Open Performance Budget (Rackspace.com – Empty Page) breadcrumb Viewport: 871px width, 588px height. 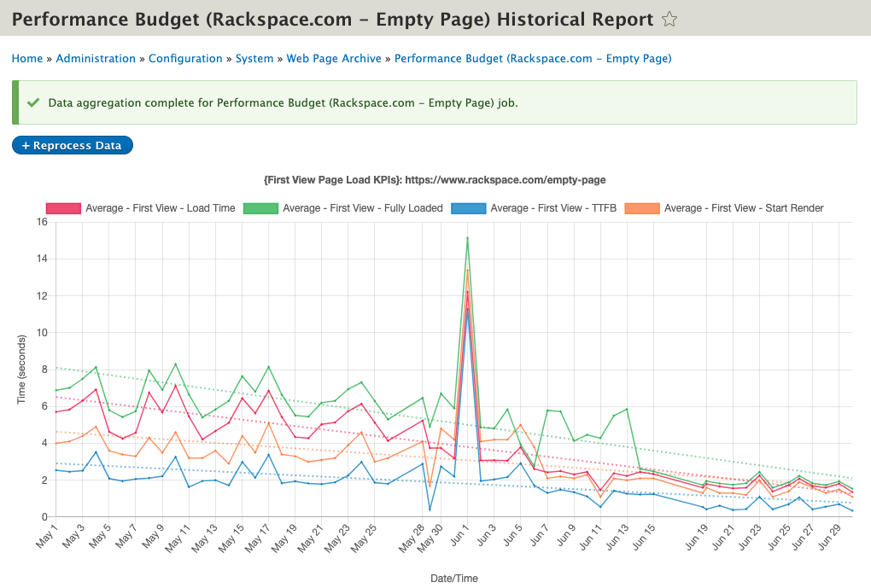click(x=533, y=58)
